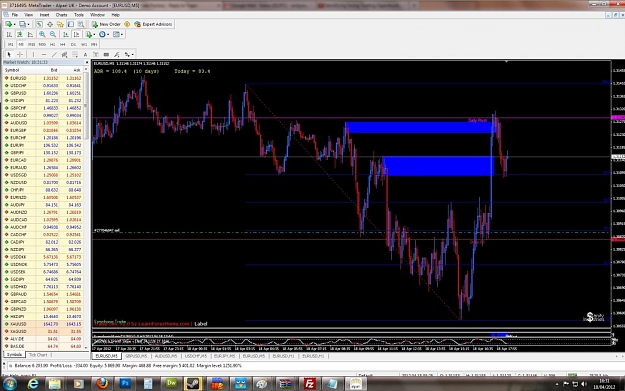Viewport: 625px width, 391px height.
Task: Select the Horizontal Line drawing tool
Action: click(x=44, y=54)
